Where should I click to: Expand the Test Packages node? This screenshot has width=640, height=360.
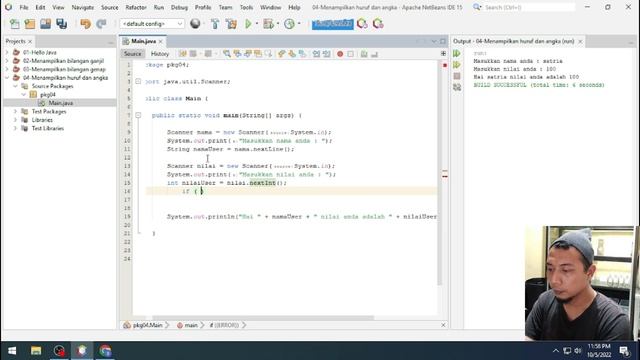coord(16,111)
